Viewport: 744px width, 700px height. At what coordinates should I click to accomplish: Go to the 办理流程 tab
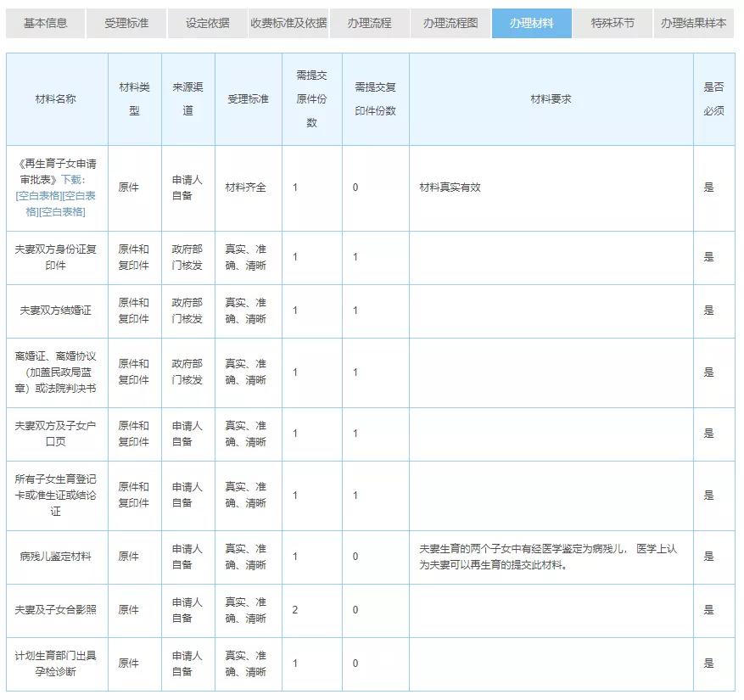pyautogui.click(x=369, y=23)
